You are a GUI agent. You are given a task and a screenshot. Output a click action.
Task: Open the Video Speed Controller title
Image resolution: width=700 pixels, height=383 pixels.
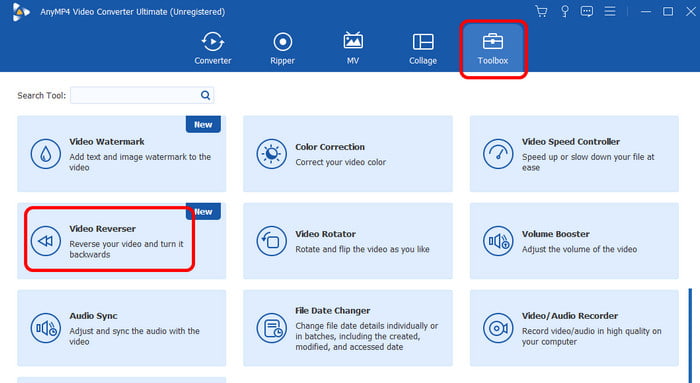[571, 142]
